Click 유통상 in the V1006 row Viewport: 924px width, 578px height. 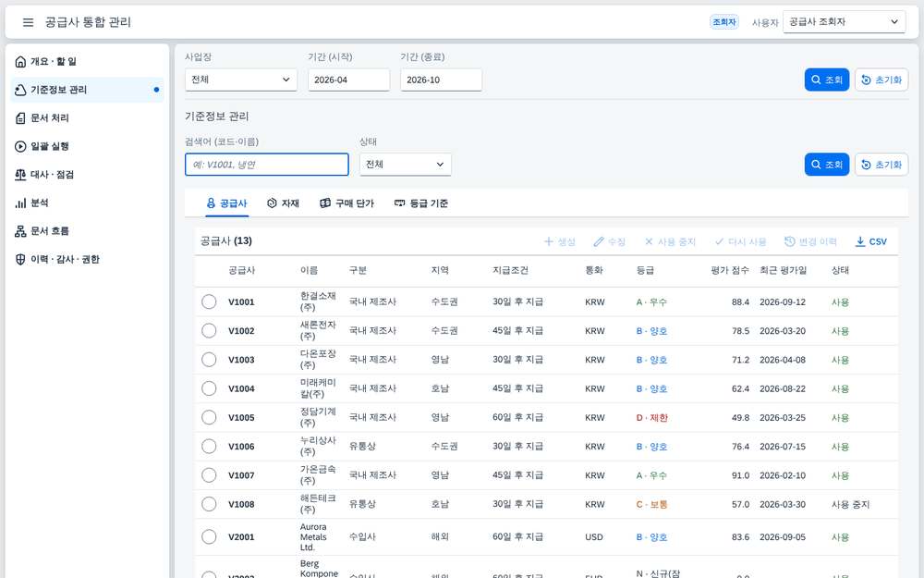coord(362,447)
